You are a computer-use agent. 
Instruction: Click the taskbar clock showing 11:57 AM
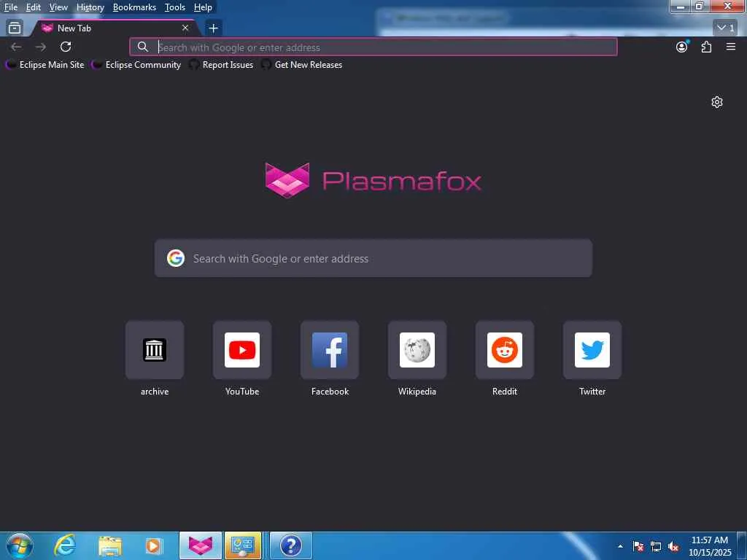click(710, 546)
